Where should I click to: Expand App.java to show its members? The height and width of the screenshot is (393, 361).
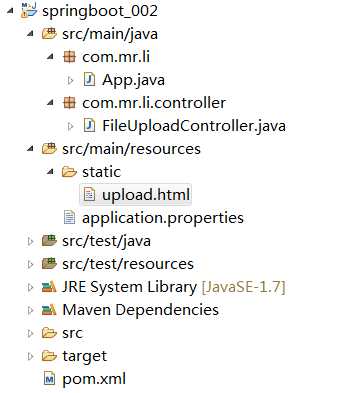[x=70, y=80]
